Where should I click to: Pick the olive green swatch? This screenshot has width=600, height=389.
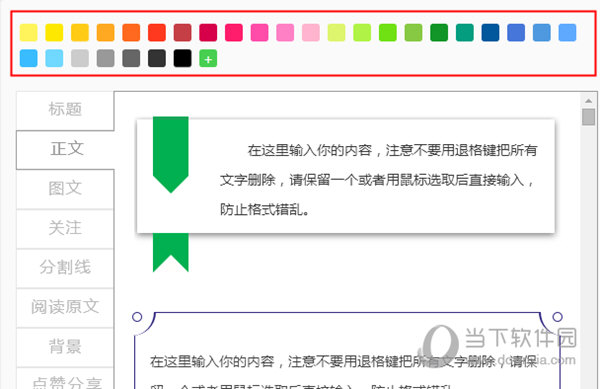[x=413, y=32]
